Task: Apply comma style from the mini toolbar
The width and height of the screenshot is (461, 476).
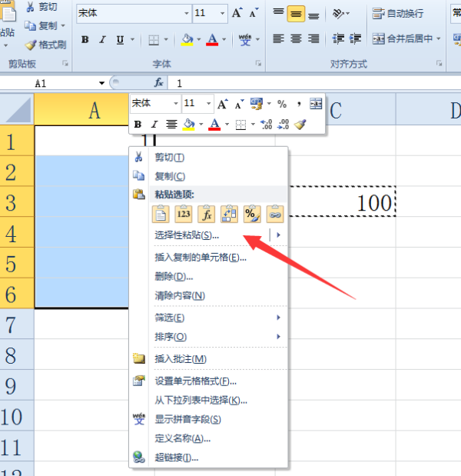Action: click(299, 104)
